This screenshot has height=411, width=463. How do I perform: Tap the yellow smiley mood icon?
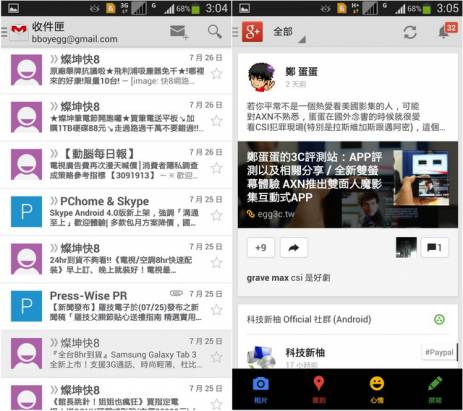tap(377, 389)
